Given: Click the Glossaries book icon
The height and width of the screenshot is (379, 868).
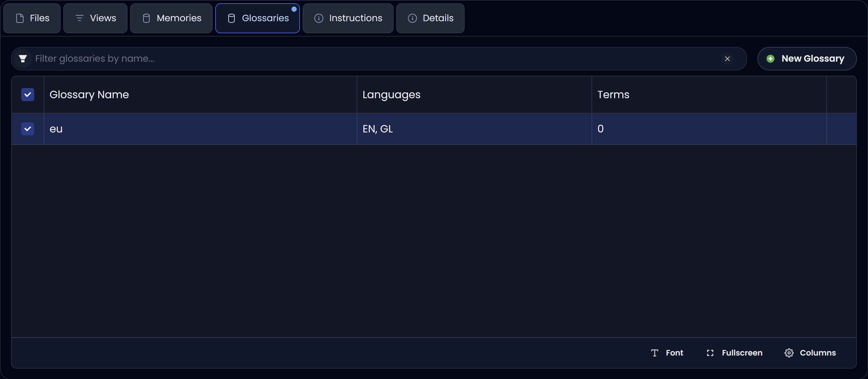Looking at the screenshot, I should tap(231, 18).
